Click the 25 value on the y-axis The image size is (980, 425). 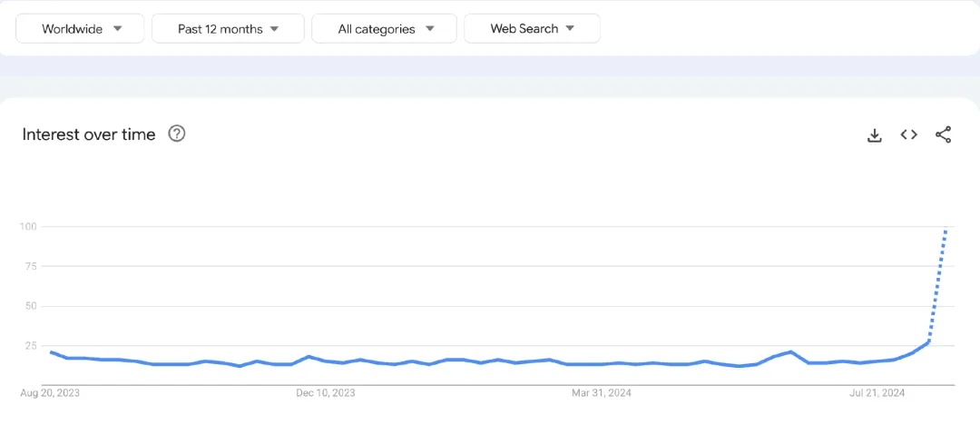click(x=31, y=345)
